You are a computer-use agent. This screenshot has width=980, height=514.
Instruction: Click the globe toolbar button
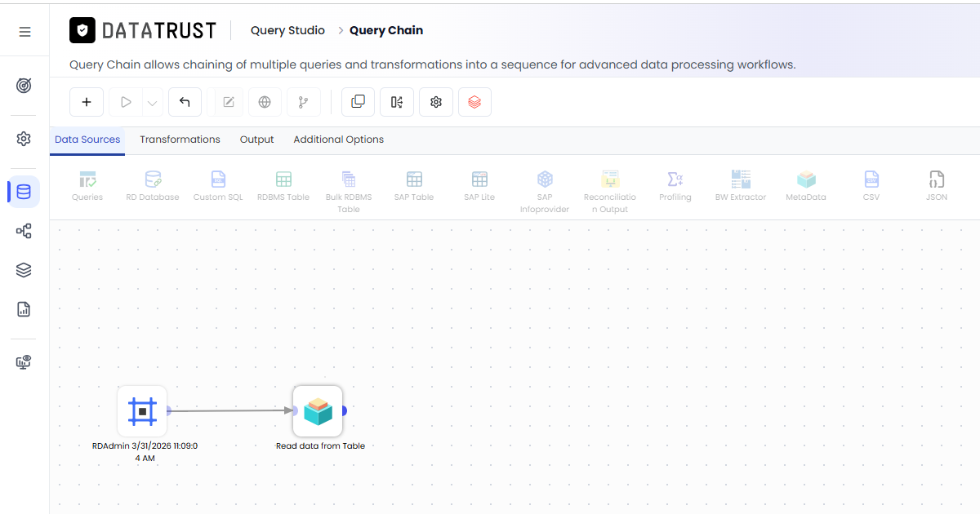[265, 102]
